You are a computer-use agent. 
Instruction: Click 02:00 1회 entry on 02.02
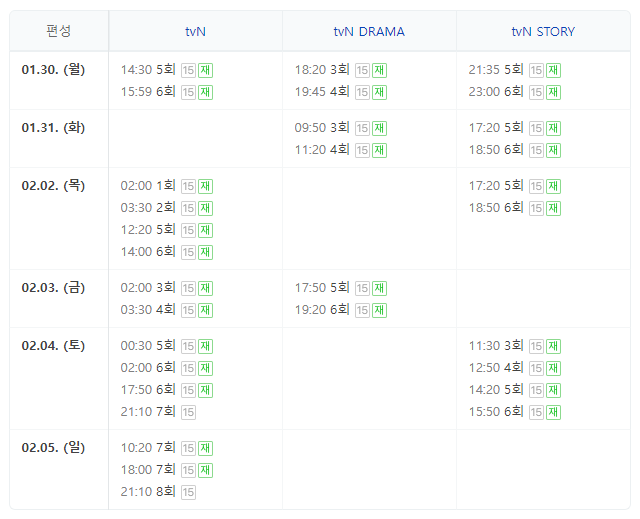[148, 186]
